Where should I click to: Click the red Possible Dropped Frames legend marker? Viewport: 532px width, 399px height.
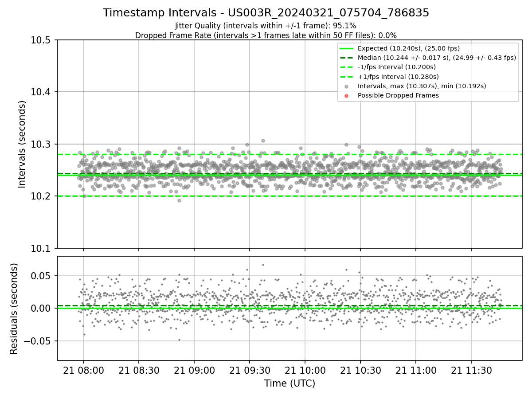pos(347,96)
